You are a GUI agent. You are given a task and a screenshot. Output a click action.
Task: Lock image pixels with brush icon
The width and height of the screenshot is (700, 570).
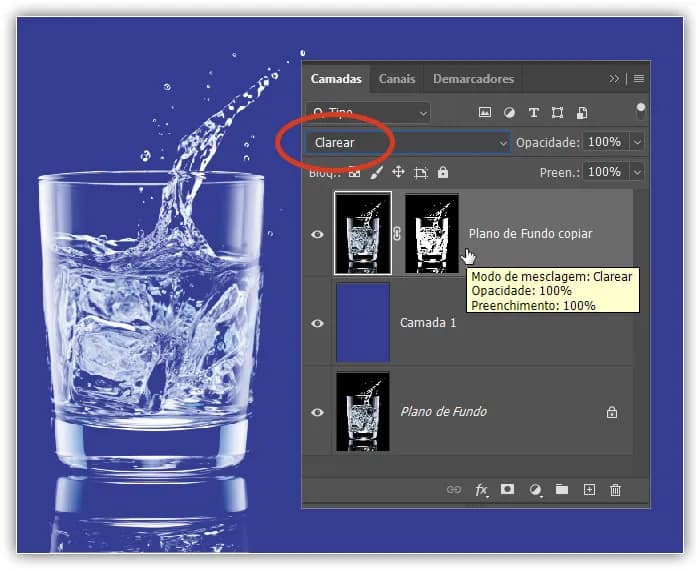[377, 172]
